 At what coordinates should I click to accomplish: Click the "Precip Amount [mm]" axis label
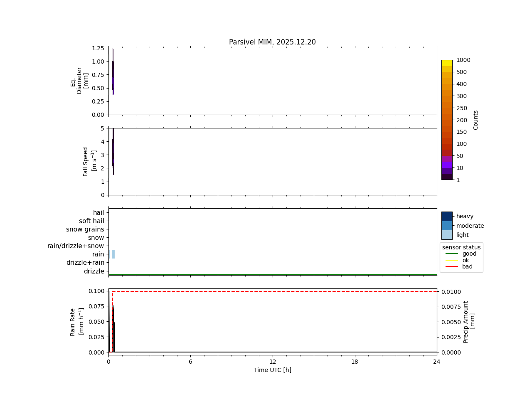click(469, 322)
